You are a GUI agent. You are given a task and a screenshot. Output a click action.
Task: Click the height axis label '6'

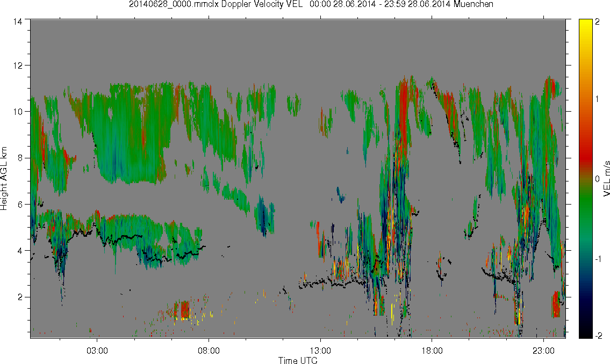pyautogui.click(x=19, y=205)
